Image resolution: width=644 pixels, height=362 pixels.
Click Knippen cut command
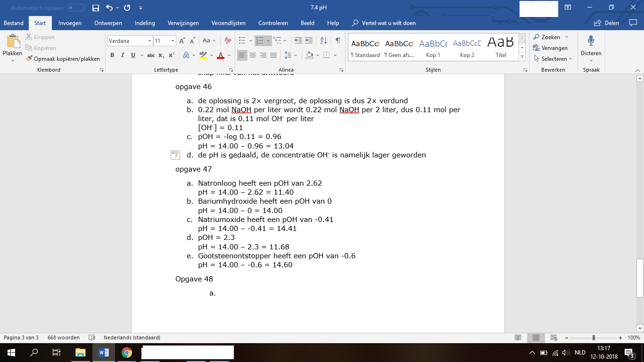40,37
